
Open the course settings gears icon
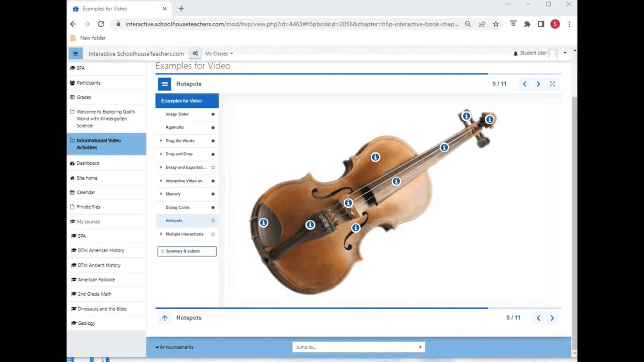tap(195, 53)
